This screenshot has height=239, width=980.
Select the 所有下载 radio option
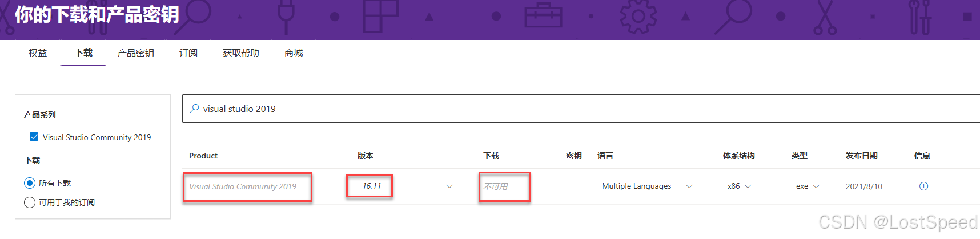pos(30,183)
